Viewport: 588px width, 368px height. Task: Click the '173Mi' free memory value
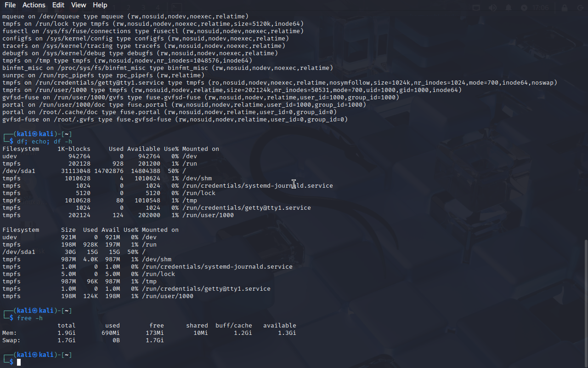tap(155, 333)
